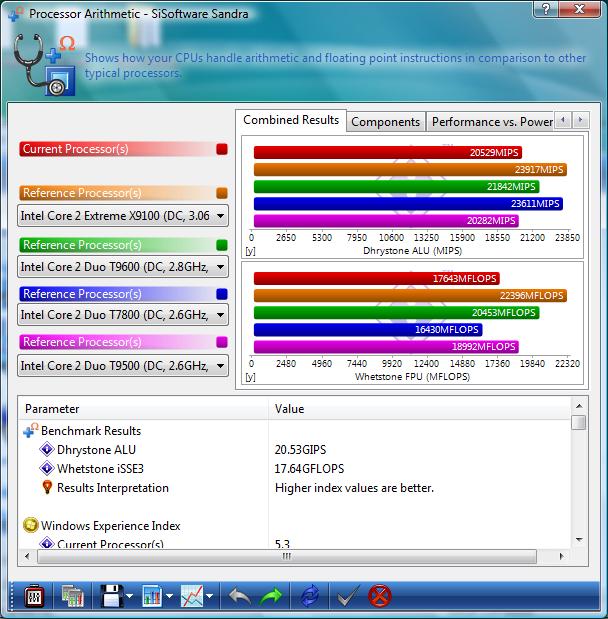608x619 pixels.
Task: Click the Whetstone iSSE3 diamond icon
Action: tap(47, 468)
